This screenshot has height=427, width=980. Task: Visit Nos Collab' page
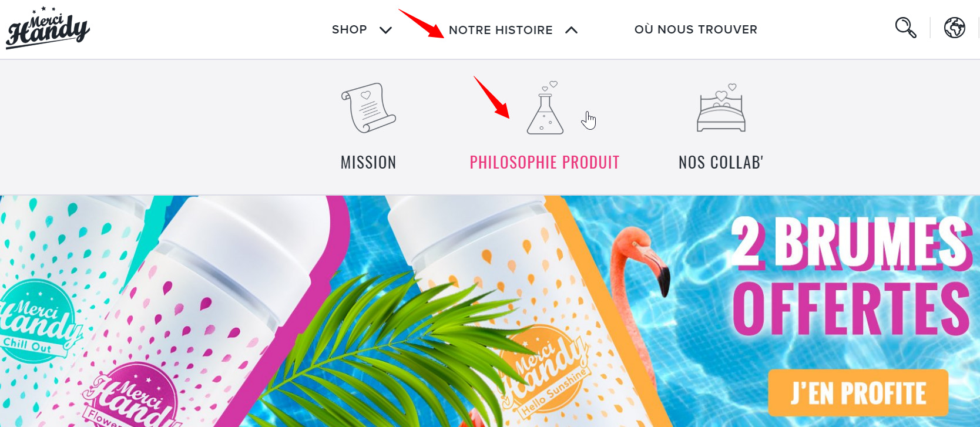[x=721, y=162]
